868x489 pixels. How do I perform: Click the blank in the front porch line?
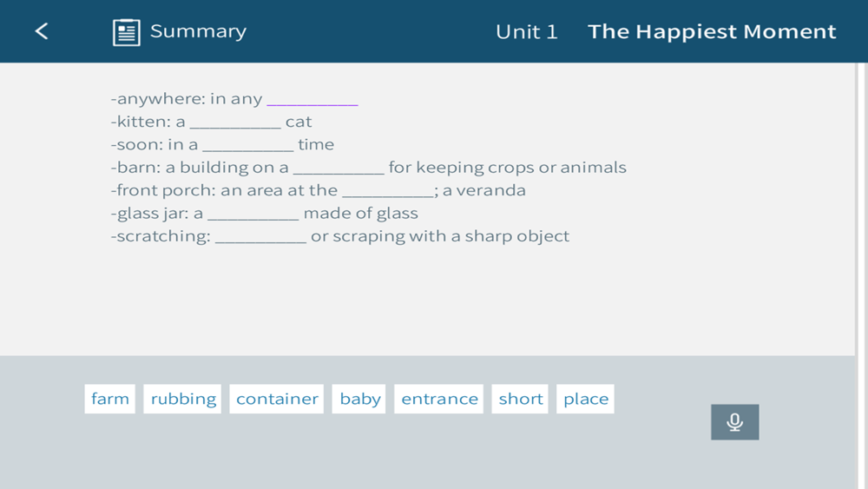pos(387,192)
